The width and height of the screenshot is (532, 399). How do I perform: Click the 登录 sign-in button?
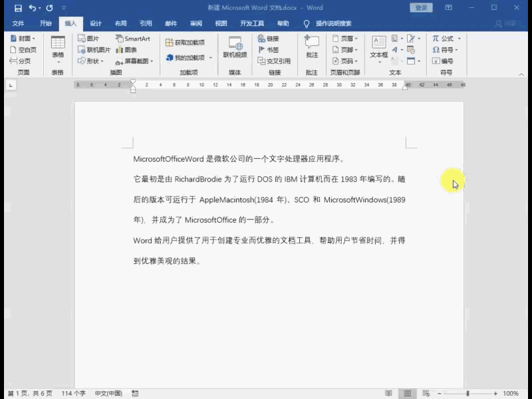tap(421, 8)
